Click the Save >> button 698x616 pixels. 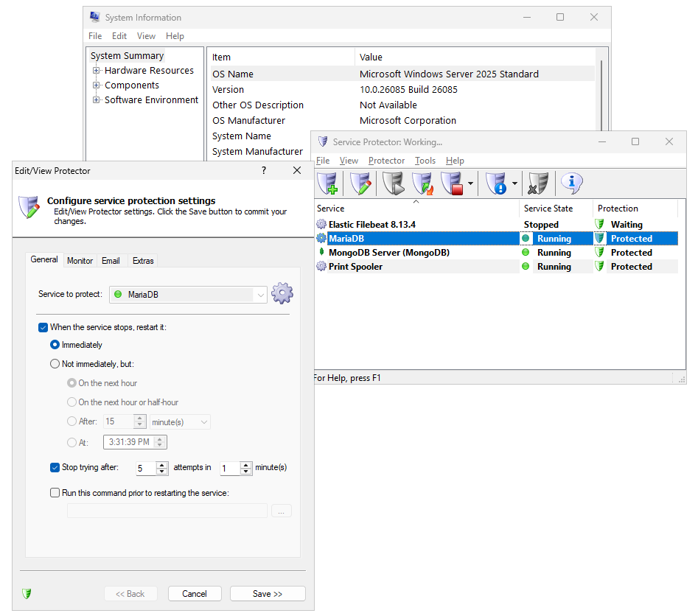click(268, 594)
